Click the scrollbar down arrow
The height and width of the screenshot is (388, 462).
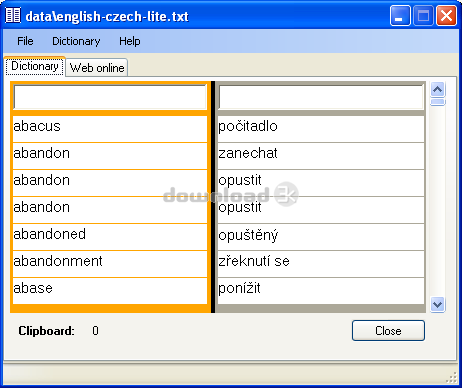[437, 304]
